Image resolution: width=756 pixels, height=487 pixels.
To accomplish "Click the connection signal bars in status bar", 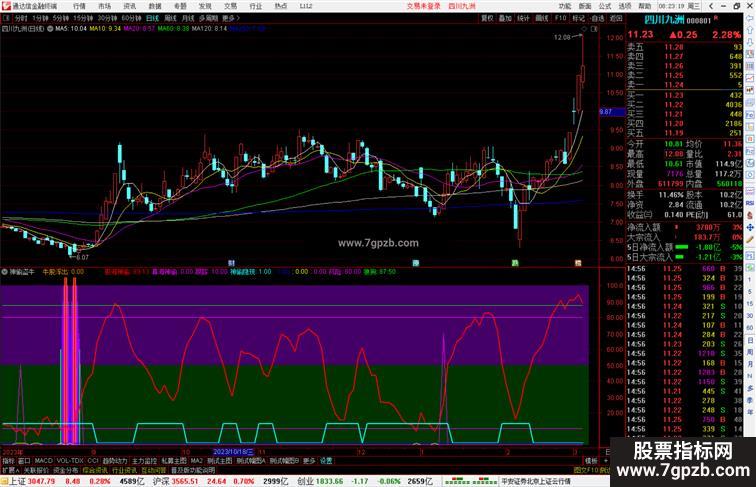I will coord(471,481).
